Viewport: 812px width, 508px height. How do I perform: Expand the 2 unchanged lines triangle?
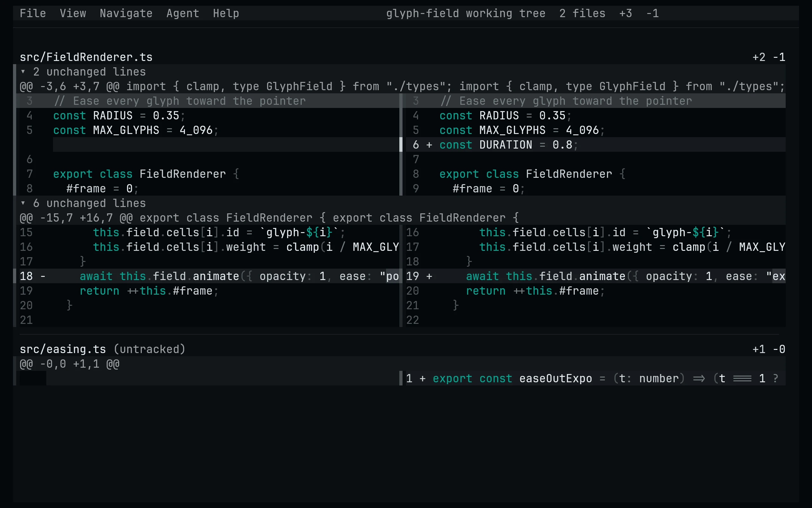tap(23, 71)
